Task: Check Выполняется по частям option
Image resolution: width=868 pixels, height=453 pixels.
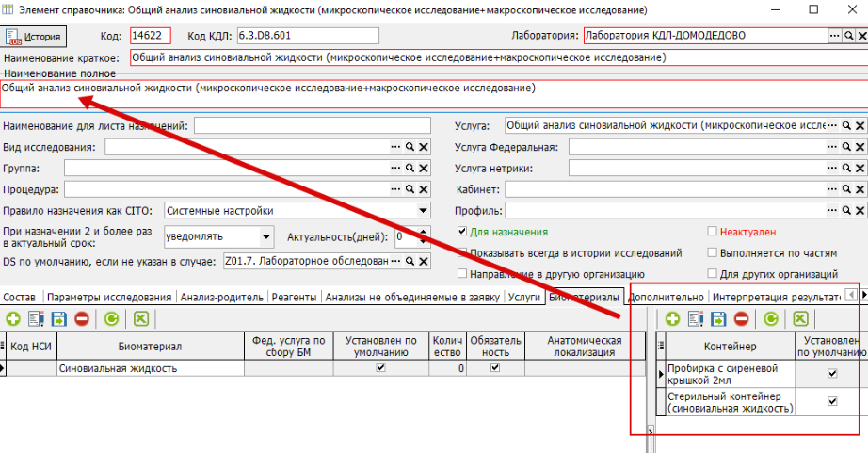Action: click(713, 253)
